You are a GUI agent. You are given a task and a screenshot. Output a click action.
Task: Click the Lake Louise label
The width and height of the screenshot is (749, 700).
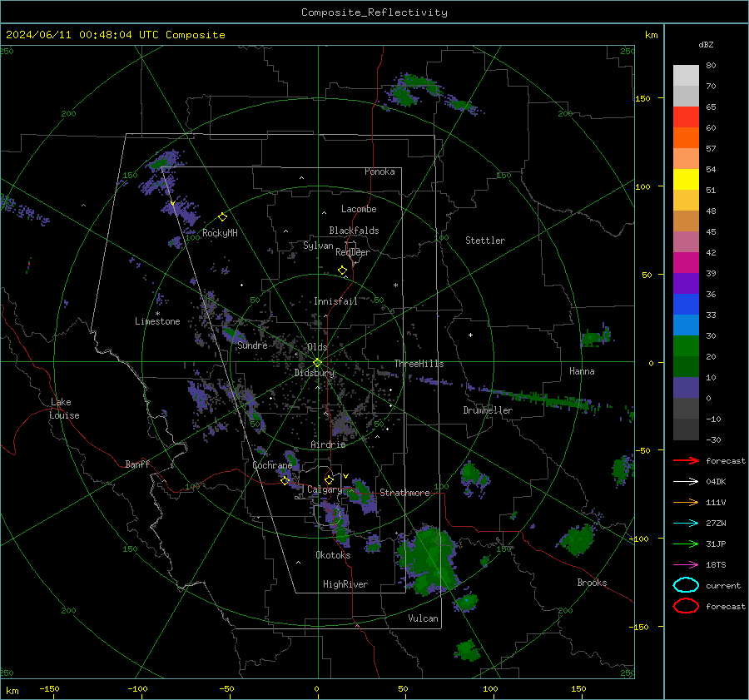pyautogui.click(x=64, y=409)
